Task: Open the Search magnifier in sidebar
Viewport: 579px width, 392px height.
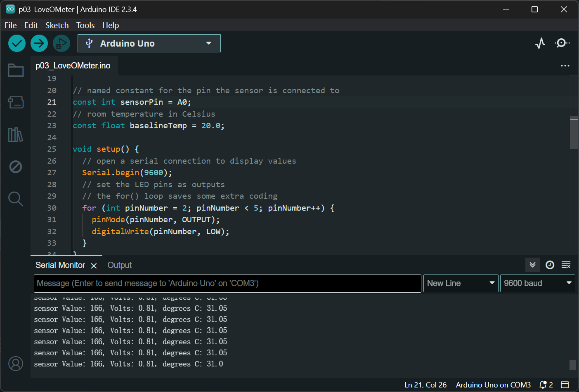Action: (16, 199)
